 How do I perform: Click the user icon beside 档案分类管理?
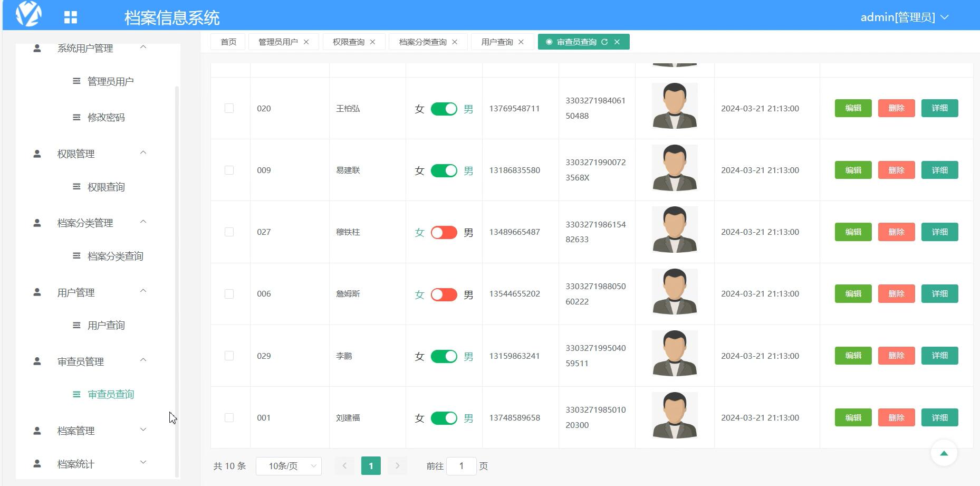click(x=37, y=223)
